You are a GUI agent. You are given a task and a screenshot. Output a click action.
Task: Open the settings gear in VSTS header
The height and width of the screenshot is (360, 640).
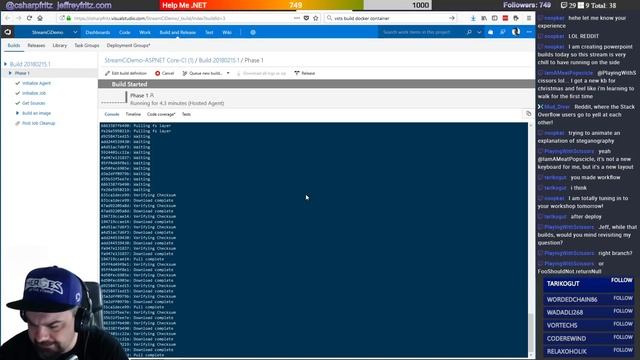(x=253, y=32)
